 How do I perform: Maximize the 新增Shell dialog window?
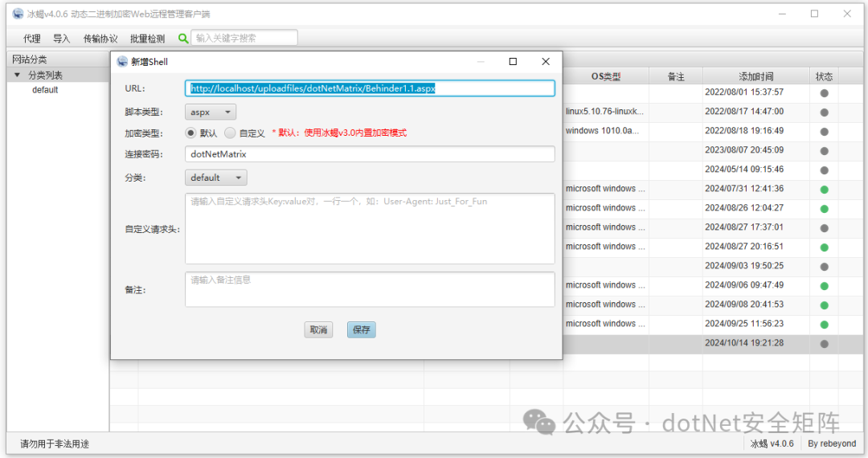pos(513,62)
